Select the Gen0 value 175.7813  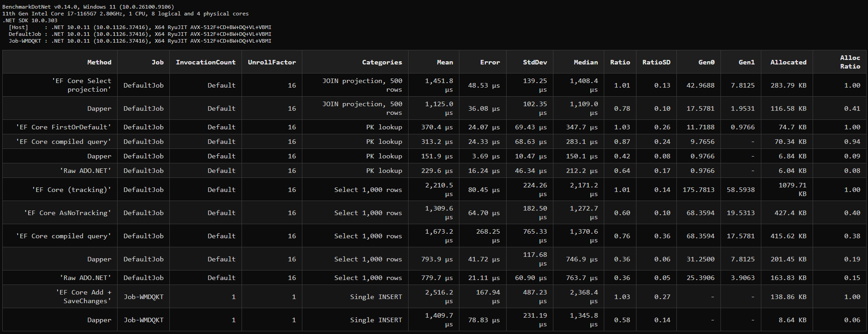click(699, 190)
